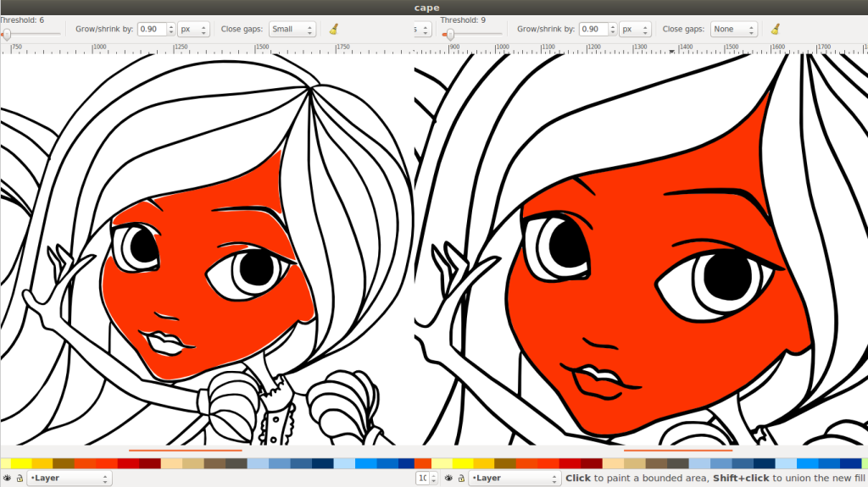Click the 'Threshold: 9' label

(x=463, y=20)
